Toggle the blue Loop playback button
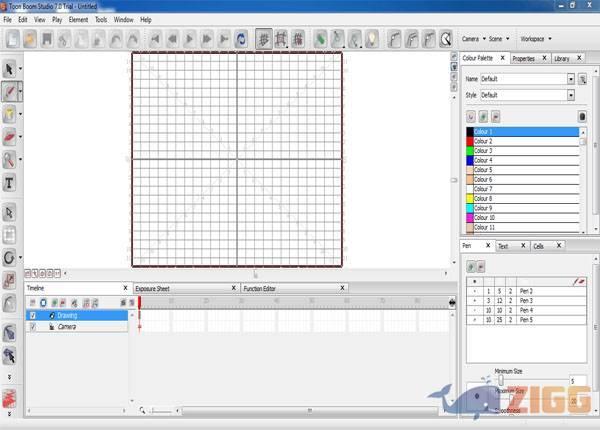 point(241,39)
